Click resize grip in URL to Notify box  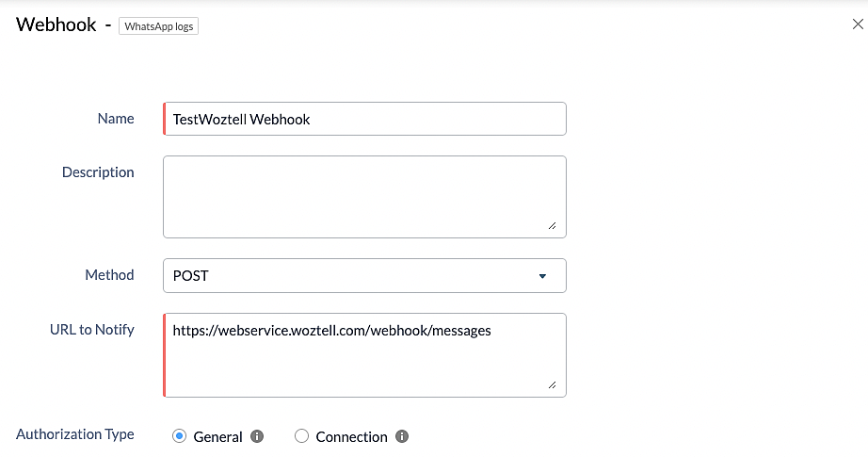coord(552,384)
